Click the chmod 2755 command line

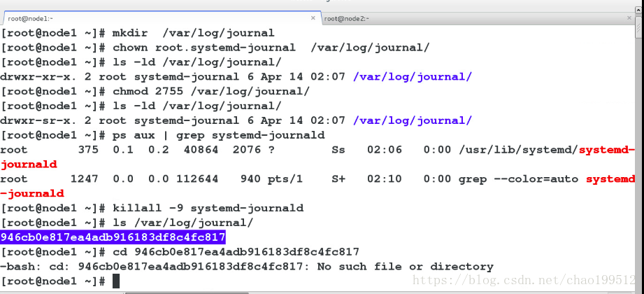[155, 91]
